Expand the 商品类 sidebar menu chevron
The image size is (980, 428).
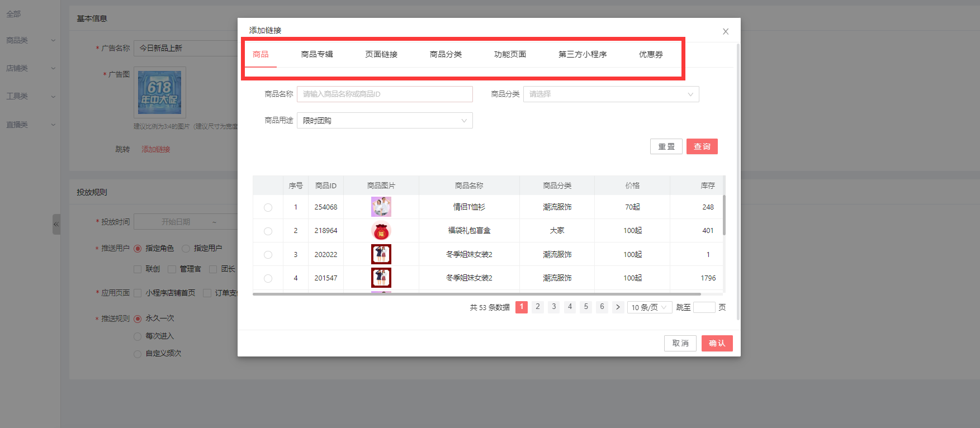click(53, 40)
